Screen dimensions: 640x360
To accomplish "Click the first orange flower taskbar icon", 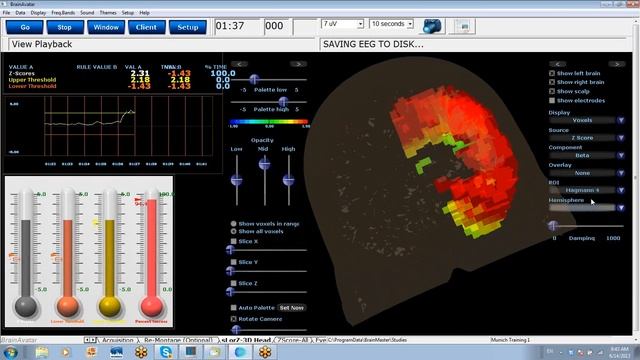I will point(141,351).
